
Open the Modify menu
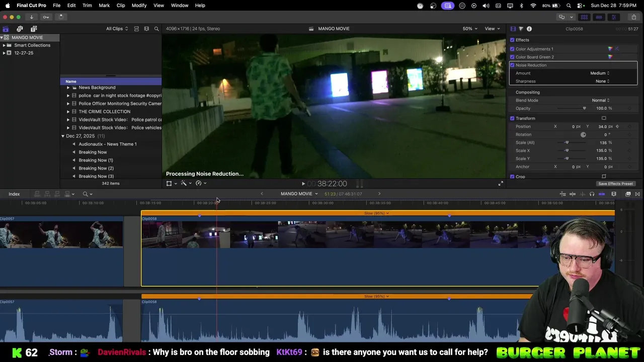(x=139, y=5)
